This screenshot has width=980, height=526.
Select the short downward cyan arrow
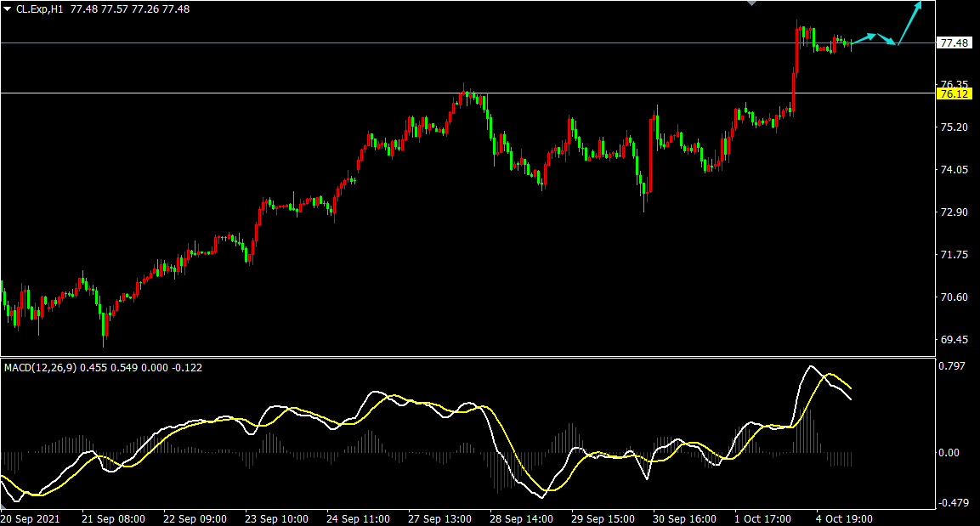887,40
